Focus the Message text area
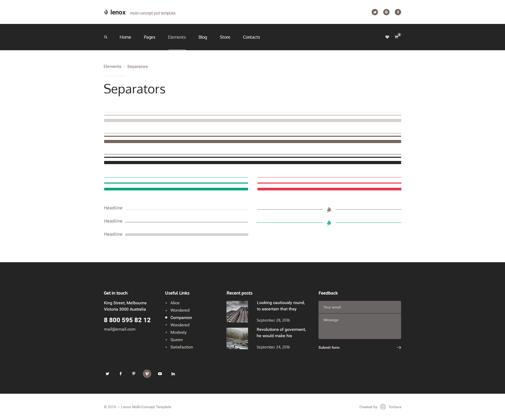The image size is (505, 420). pos(360,326)
